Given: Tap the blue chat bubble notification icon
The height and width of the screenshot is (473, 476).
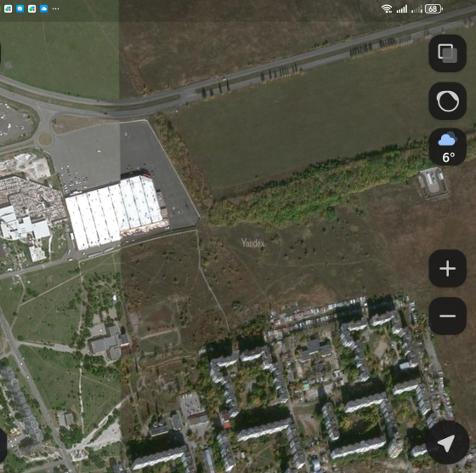Looking at the screenshot, I should (x=20, y=9).
